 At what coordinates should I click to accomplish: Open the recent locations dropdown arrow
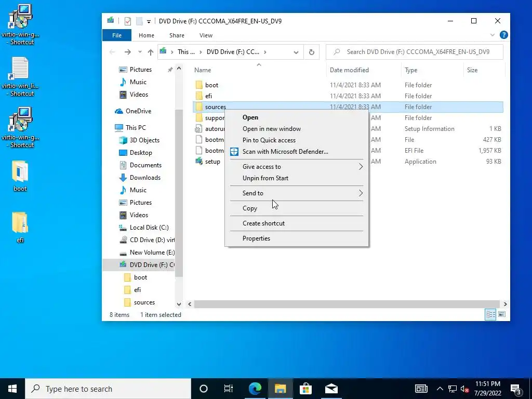140,52
